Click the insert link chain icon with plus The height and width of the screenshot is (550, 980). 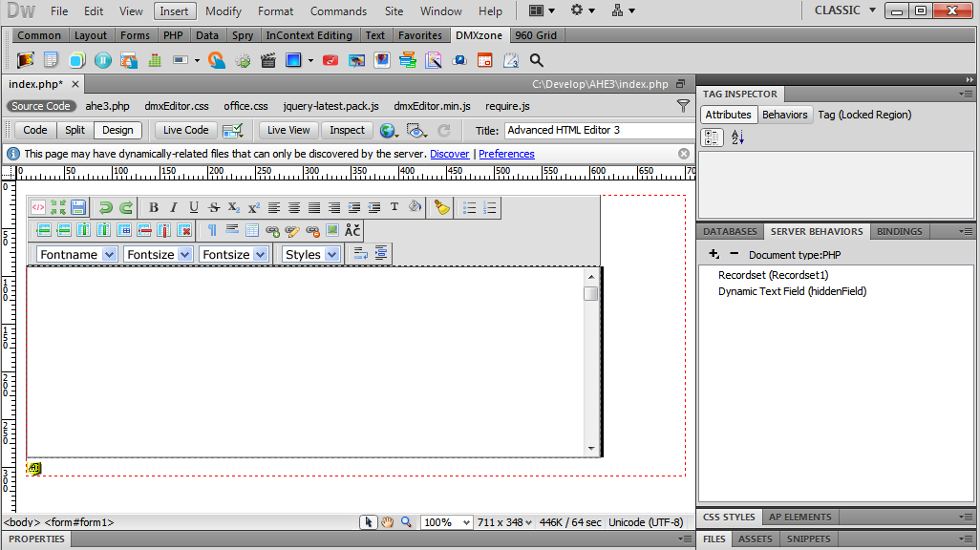point(272,231)
